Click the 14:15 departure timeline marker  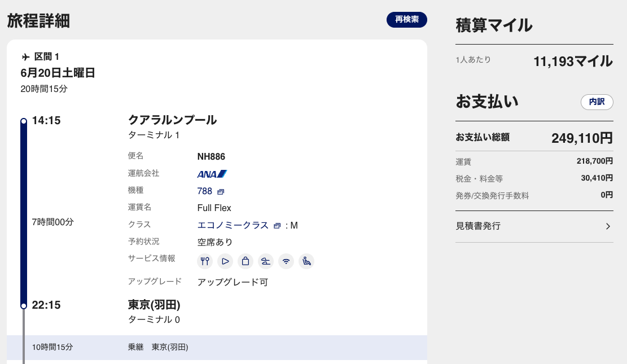[x=24, y=121]
